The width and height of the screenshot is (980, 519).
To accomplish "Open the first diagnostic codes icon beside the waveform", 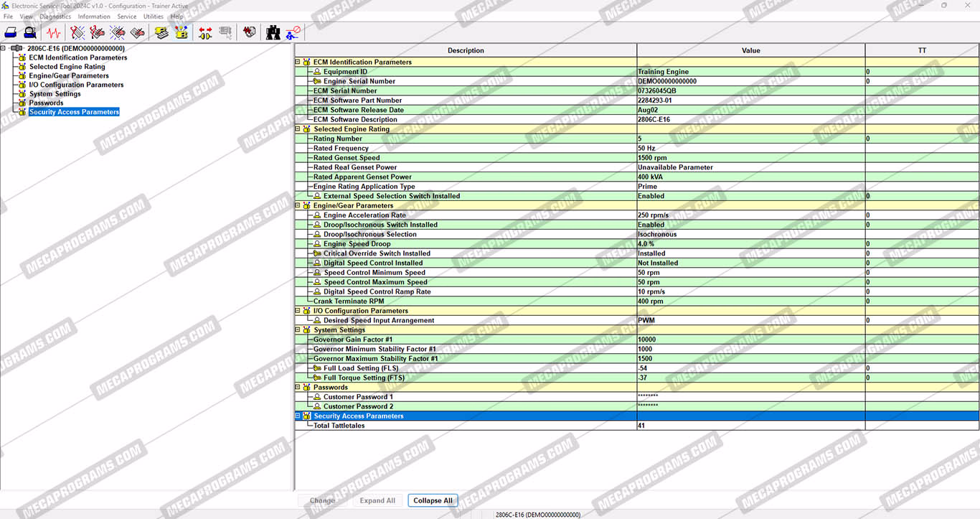I will click(77, 32).
